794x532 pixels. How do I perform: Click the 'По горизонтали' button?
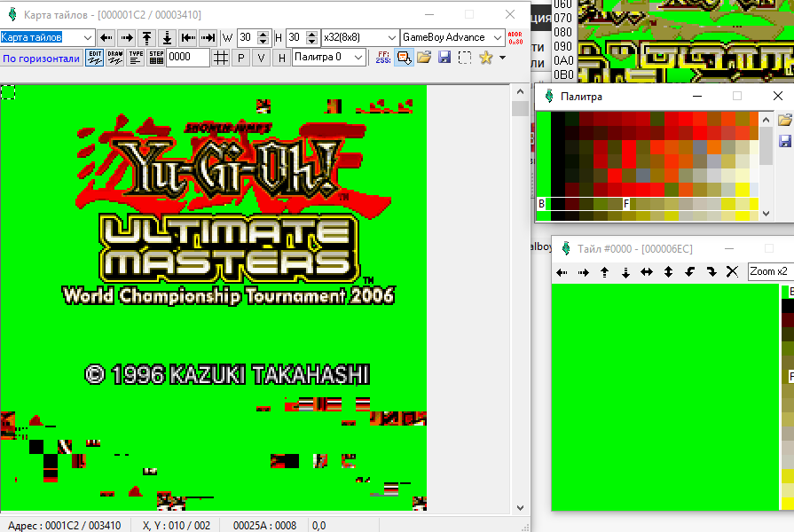41,59
